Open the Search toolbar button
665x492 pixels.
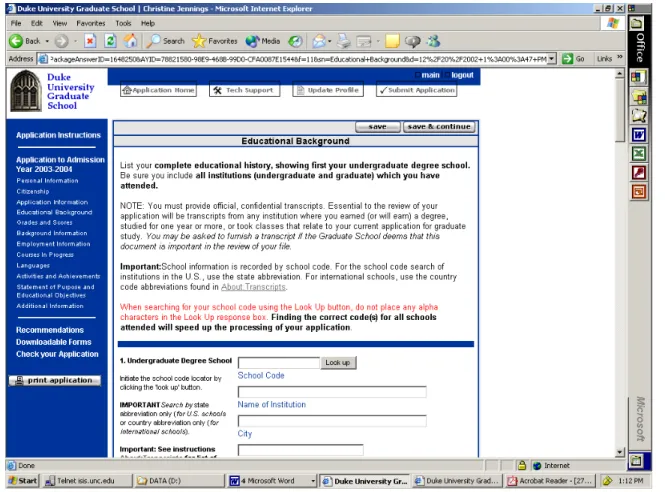166,41
